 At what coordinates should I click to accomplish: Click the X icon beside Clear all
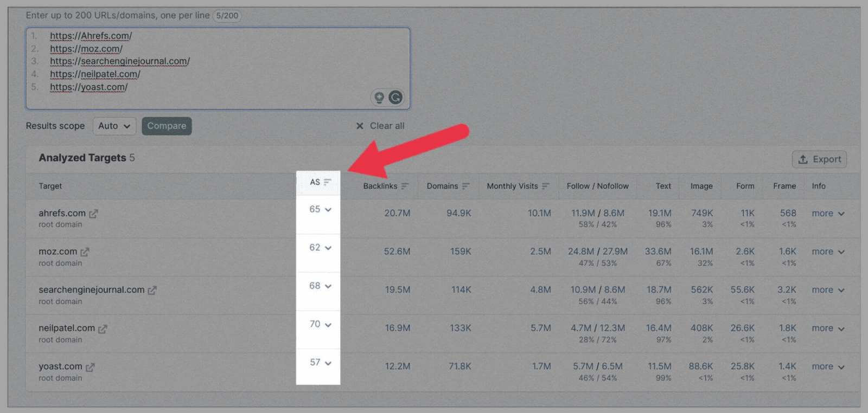(360, 126)
